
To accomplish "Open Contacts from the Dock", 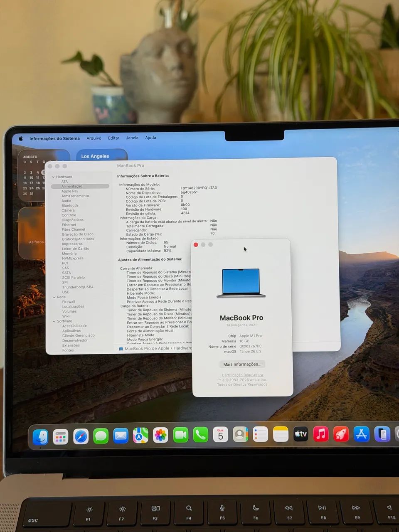I will coord(240,434).
